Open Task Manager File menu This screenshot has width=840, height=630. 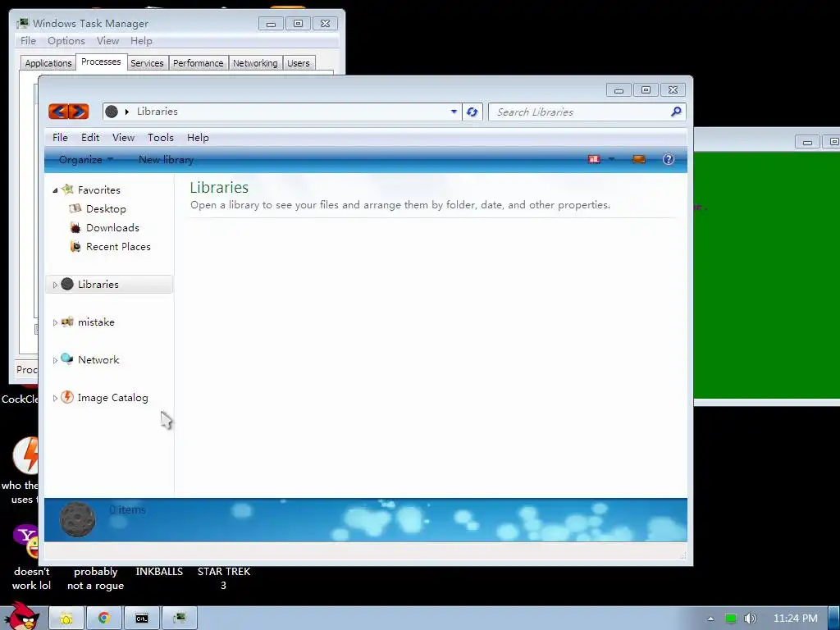[28, 41]
